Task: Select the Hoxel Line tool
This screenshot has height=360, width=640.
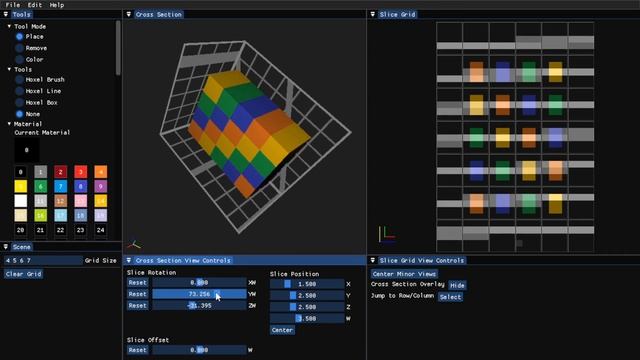Action: 19,91
